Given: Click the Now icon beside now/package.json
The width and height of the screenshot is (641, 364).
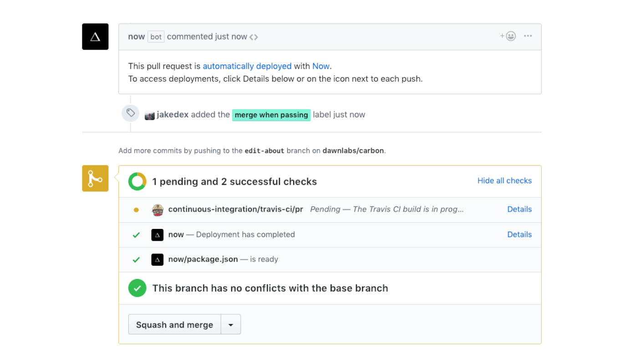Looking at the screenshot, I should tap(158, 260).
